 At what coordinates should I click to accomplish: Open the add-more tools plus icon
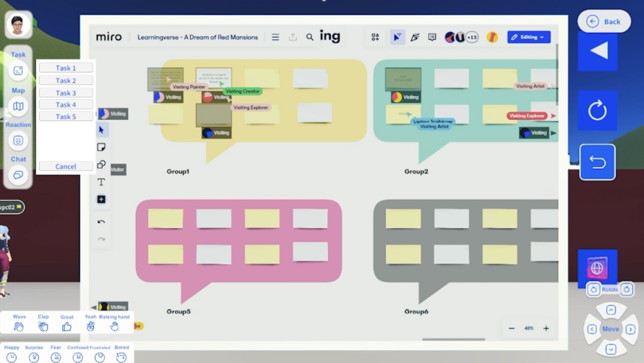pyautogui.click(x=101, y=199)
